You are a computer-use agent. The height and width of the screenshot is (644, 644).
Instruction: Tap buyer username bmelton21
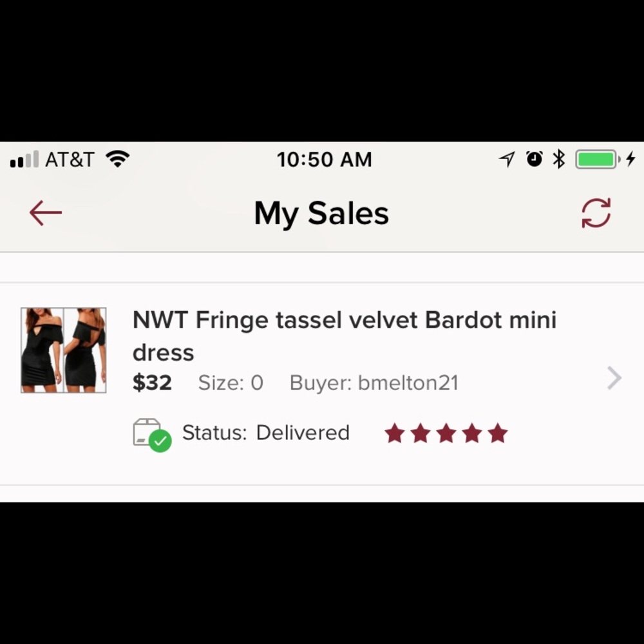[374, 383]
